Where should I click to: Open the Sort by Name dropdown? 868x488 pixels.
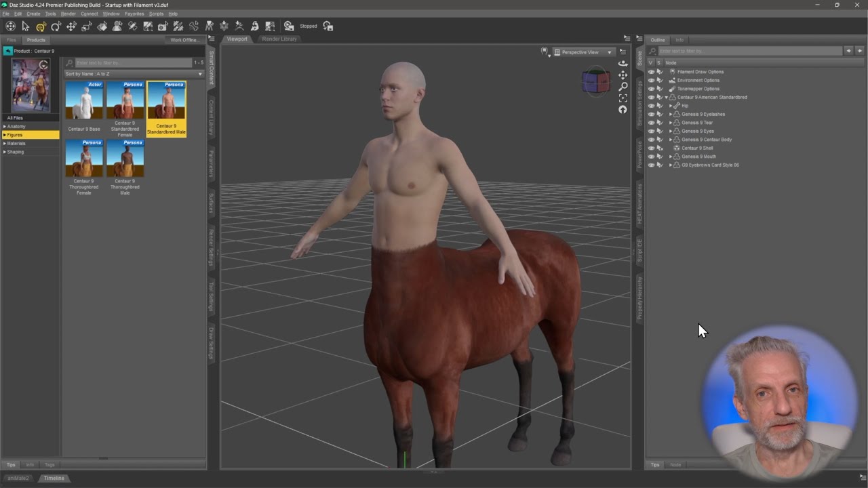click(x=134, y=73)
